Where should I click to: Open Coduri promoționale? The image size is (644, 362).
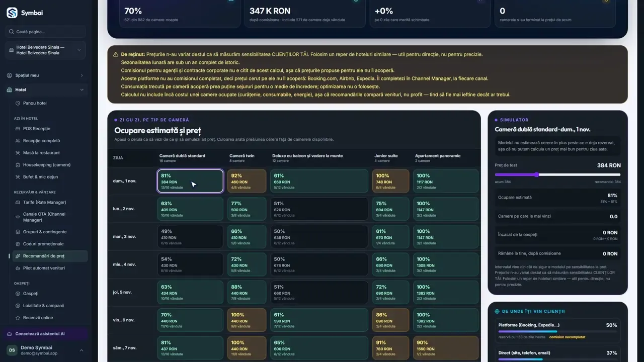(43, 244)
